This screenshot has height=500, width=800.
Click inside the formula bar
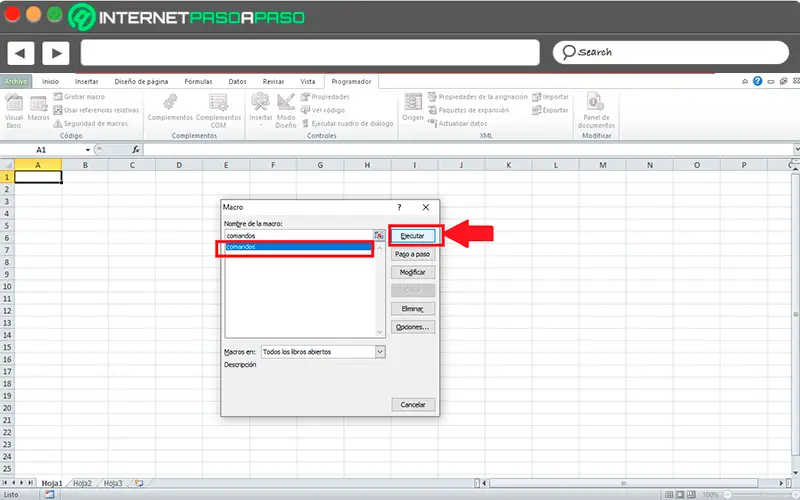tap(468, 150)
